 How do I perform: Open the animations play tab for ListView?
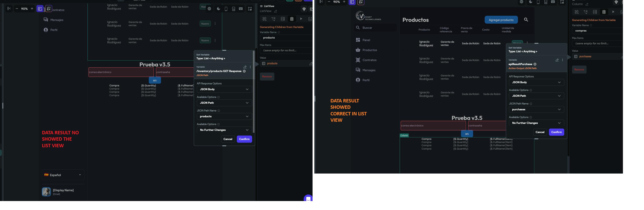[x=301, y=19]
